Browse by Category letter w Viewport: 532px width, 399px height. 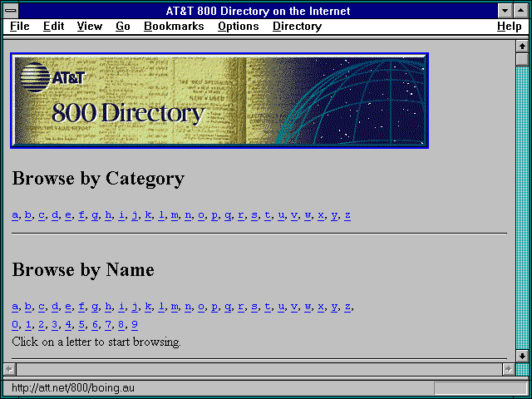point(308,215)
